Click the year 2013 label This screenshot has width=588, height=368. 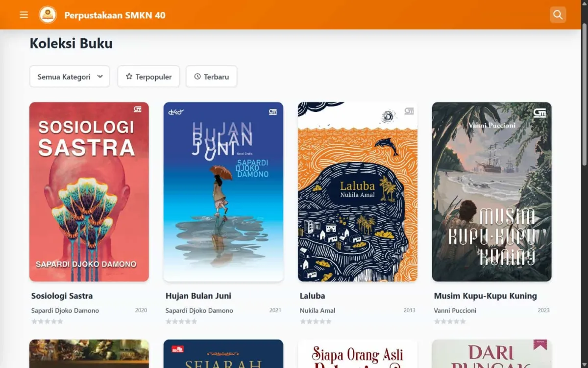click(410, 310)
